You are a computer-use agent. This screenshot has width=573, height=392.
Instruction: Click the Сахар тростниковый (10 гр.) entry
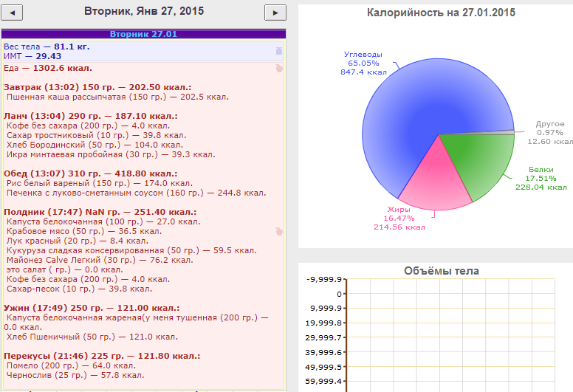(97, 135)
